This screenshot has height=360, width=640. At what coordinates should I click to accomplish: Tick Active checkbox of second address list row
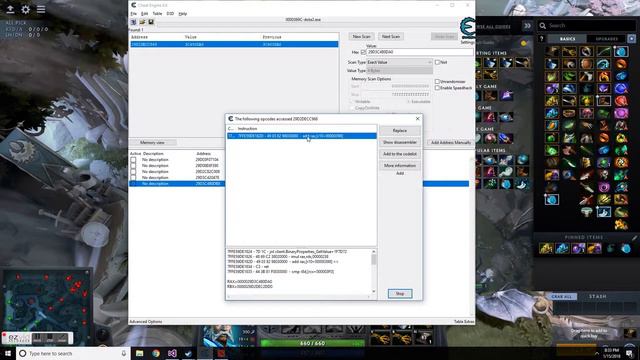coord(133,166)
